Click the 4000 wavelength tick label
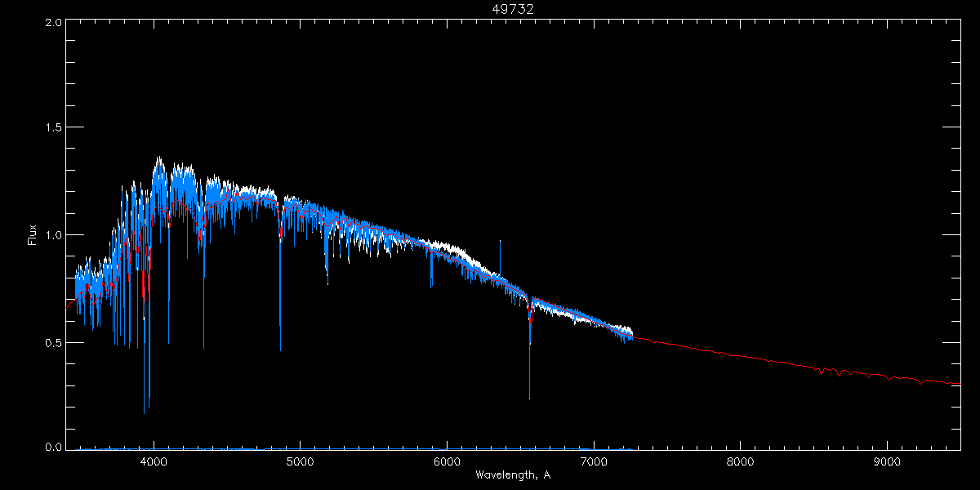980x490 pixels. pyautogui.click(x=153, y=461)
